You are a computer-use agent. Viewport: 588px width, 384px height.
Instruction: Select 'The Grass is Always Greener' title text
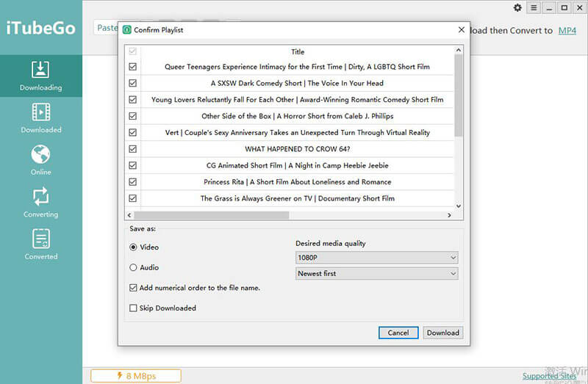point(298,198)
